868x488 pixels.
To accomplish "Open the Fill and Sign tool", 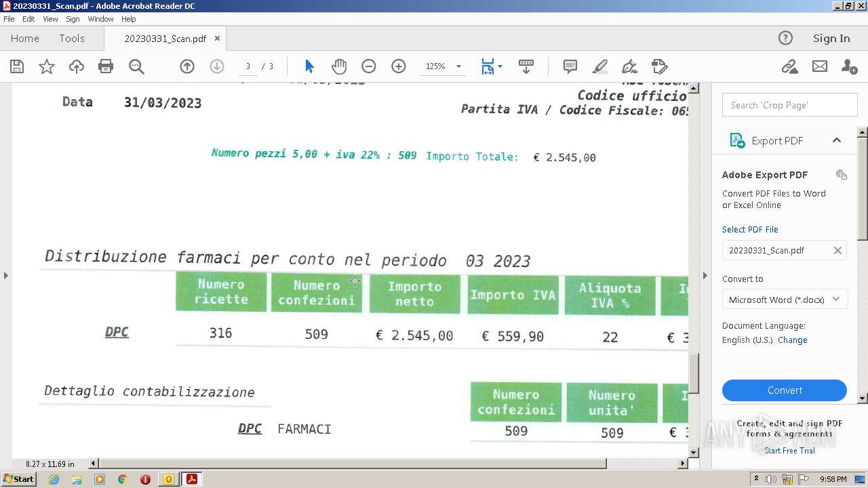I will tap(630, 66).
